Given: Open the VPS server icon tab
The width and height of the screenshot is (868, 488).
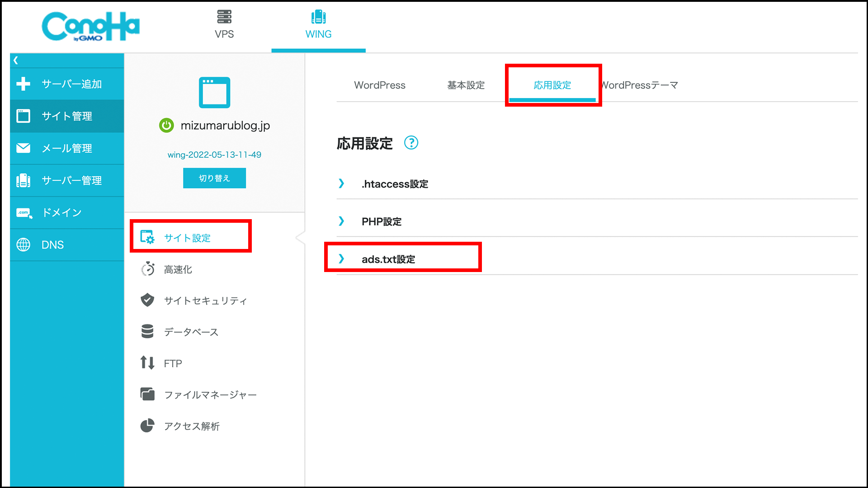Looking at the screenshot, I should coord(224,17).
